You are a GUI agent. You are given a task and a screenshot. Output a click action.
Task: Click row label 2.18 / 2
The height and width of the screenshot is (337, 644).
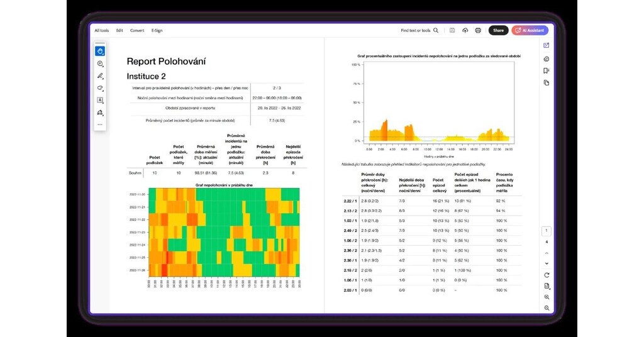pyautogui.click(x=350, y=270)
